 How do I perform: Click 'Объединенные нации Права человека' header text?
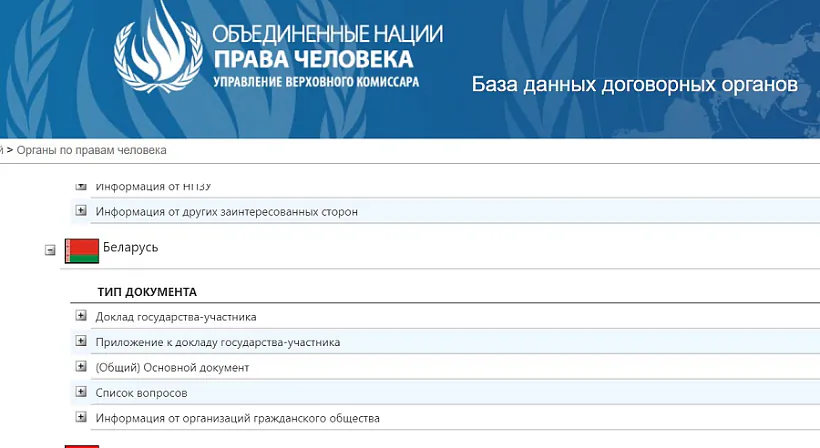[328, 46]
